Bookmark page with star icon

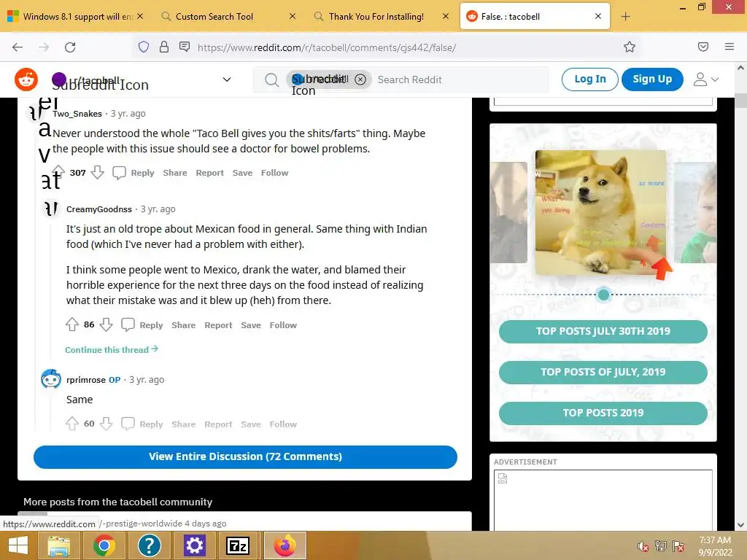(x=630, y=47)
